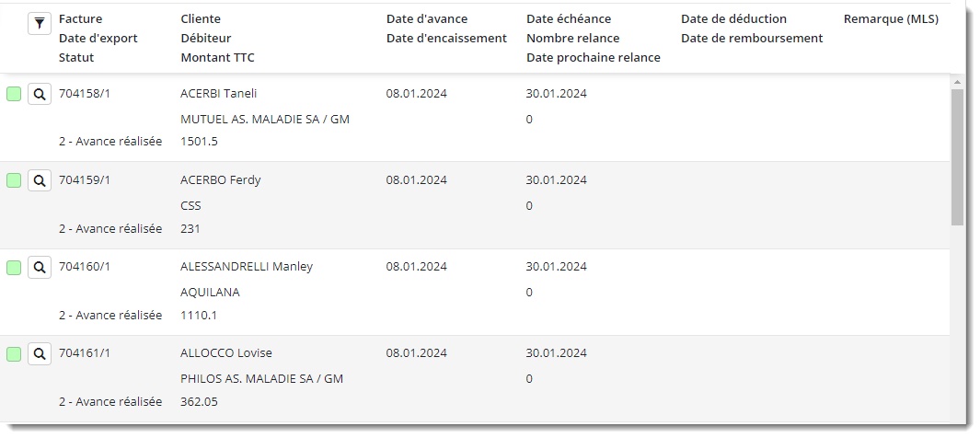The width and height of the screenshot is (980, 438).
Task: Open details magnifier for invoice 704160/1
Action: (40, 268)
